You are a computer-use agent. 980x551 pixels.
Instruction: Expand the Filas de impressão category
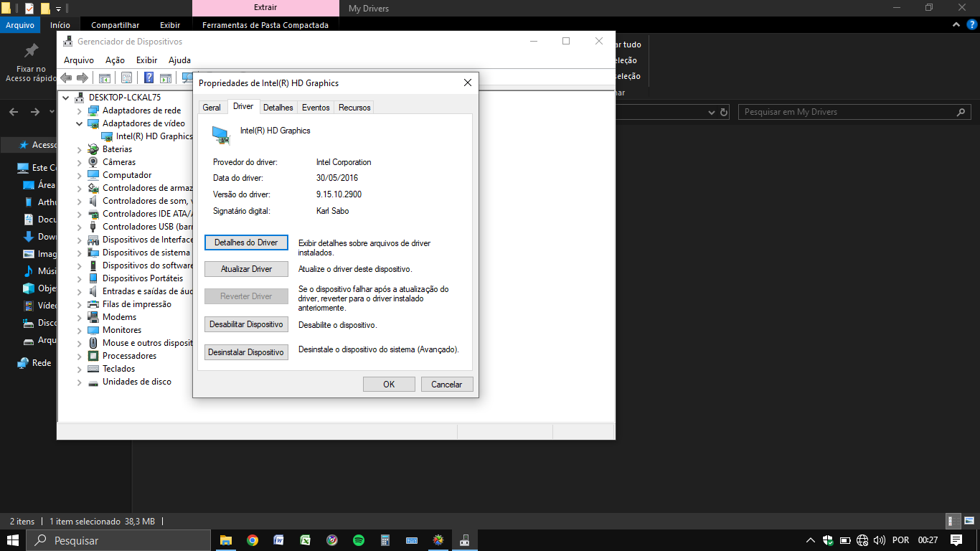click(80, 304)
